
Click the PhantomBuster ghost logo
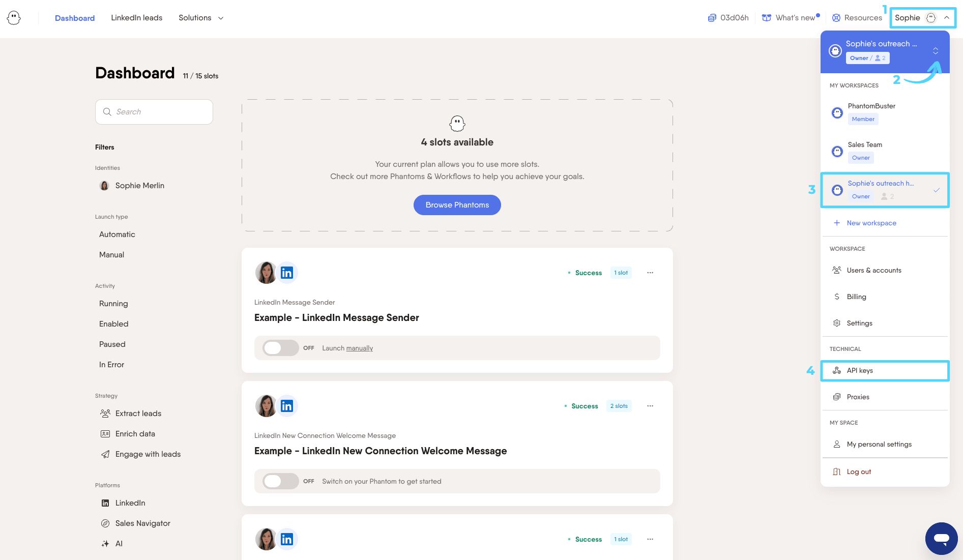coord(14,18)
